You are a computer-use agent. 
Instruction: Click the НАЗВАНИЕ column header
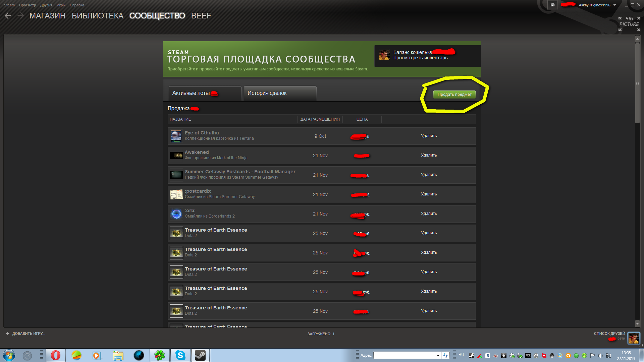180,119
